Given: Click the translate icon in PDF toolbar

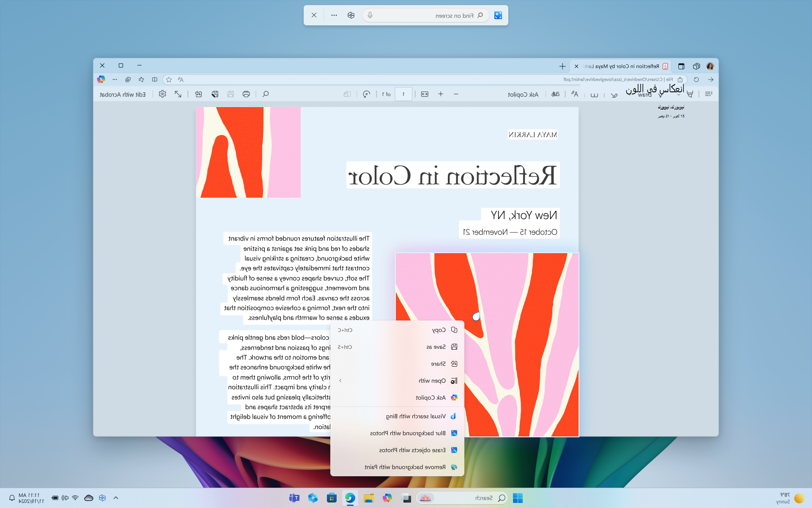Looking at the screenshot, I should point(555,94).
